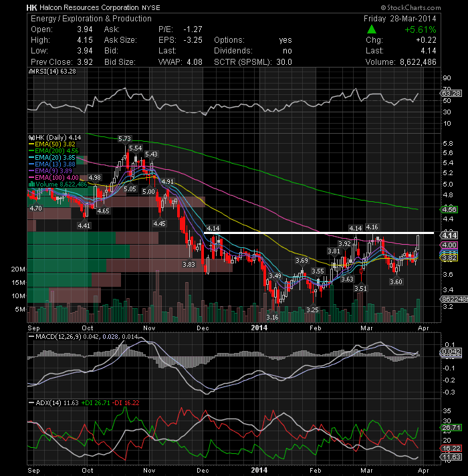Click the latest white candlestick for 28 March
Viewport: 468px width, 476px height.
point(419,241)
